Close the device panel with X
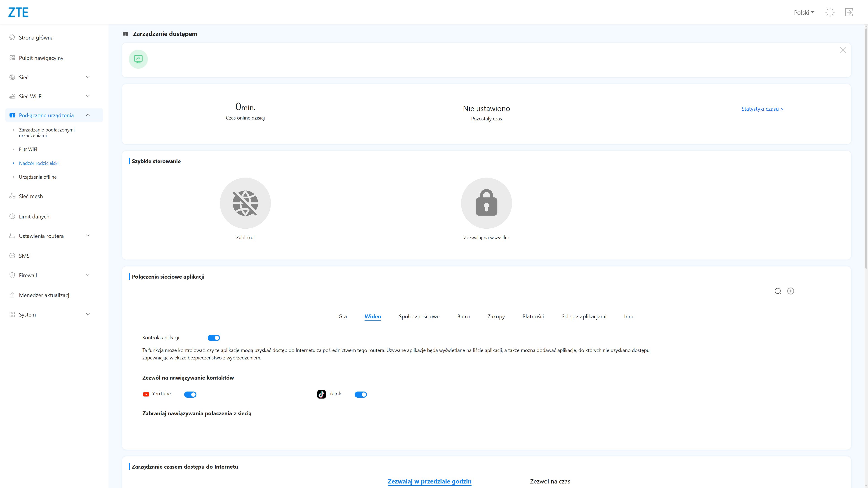 (843, 50)
